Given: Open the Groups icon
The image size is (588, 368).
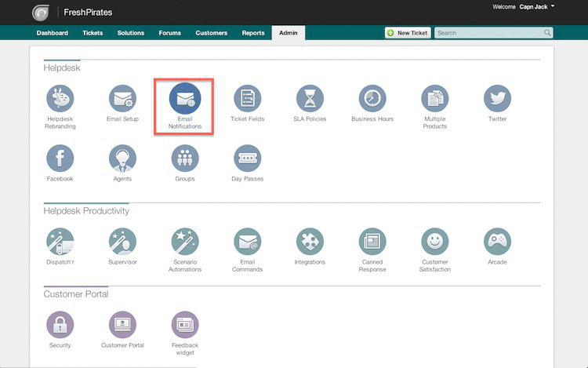Looking at the screenshot, I should click(x=185, y=158).
